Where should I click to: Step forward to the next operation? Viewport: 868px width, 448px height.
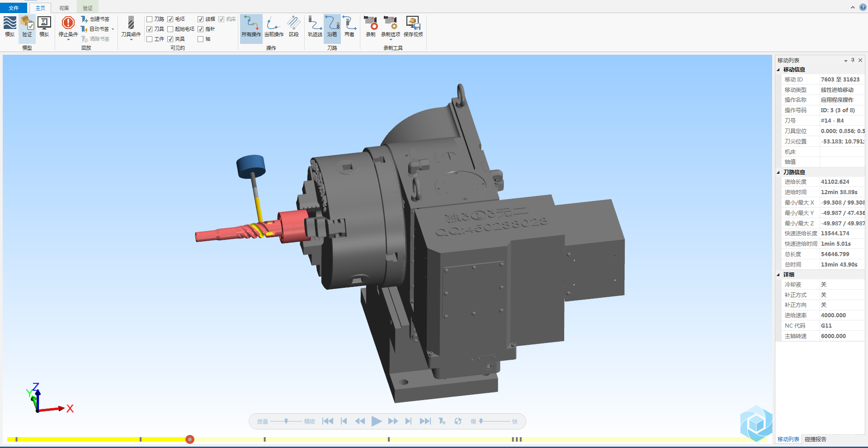tap(409, 421)
